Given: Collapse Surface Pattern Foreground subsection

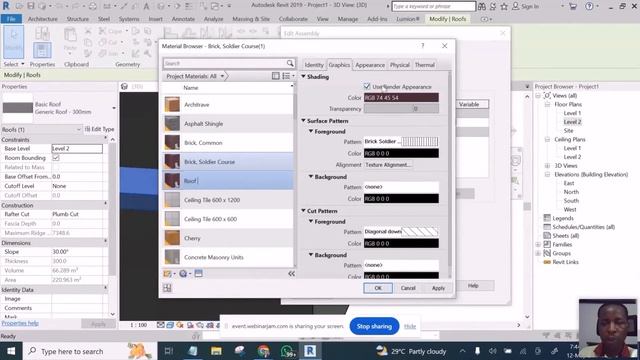Looking at the screenshot, I should click(x=311, y=131).
